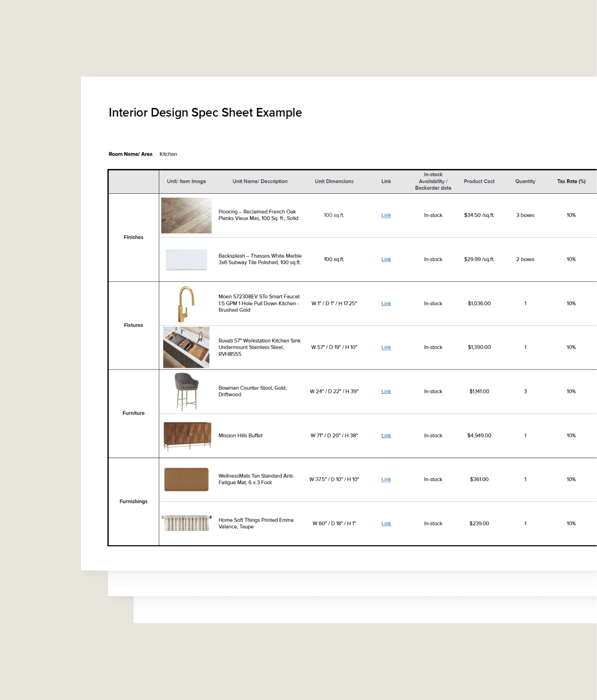Select the grey counter stool image
Screen dimensions: 597x700
click(x=186, y=392)
